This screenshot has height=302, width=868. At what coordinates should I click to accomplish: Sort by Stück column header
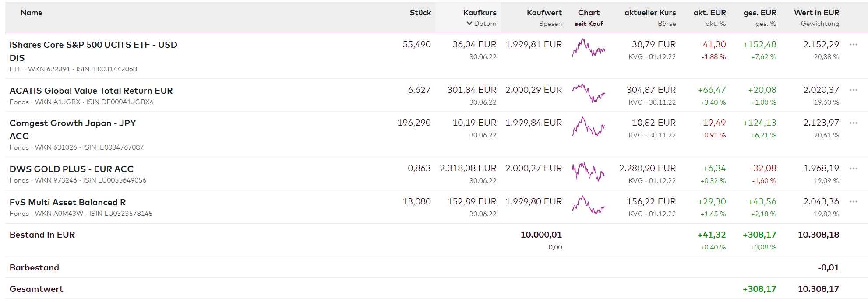[420, 13]
